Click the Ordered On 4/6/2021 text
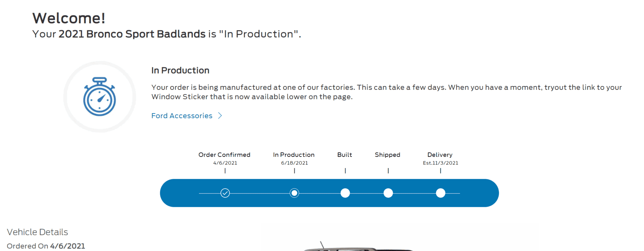The width and height of the screenshot is (644, 251). (46, 246)
